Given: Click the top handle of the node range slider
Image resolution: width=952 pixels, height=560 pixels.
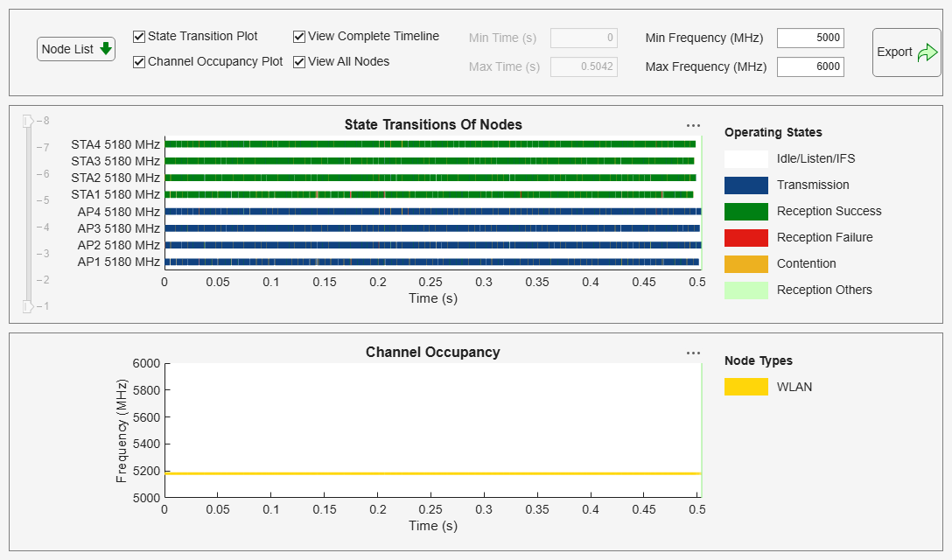Looking at the screenshot, I should coord(27,121).
